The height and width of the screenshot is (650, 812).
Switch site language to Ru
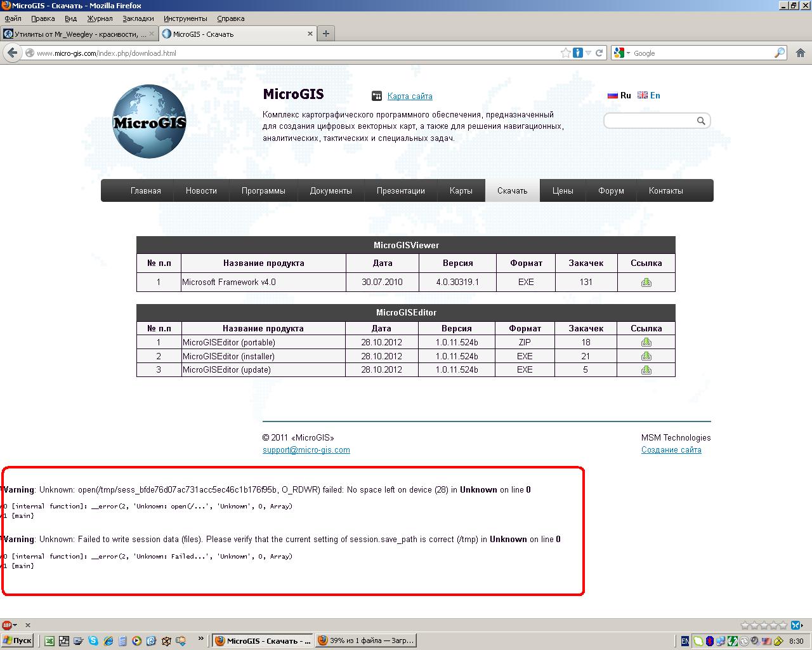click(619, 95)
